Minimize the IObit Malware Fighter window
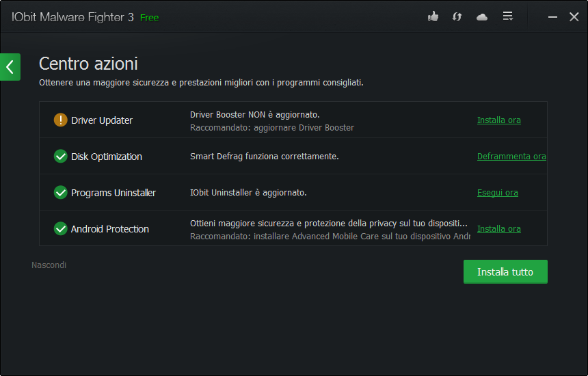The width and height of the screenshot is (588, 376). pyautogui.click(x=552, y=17)
